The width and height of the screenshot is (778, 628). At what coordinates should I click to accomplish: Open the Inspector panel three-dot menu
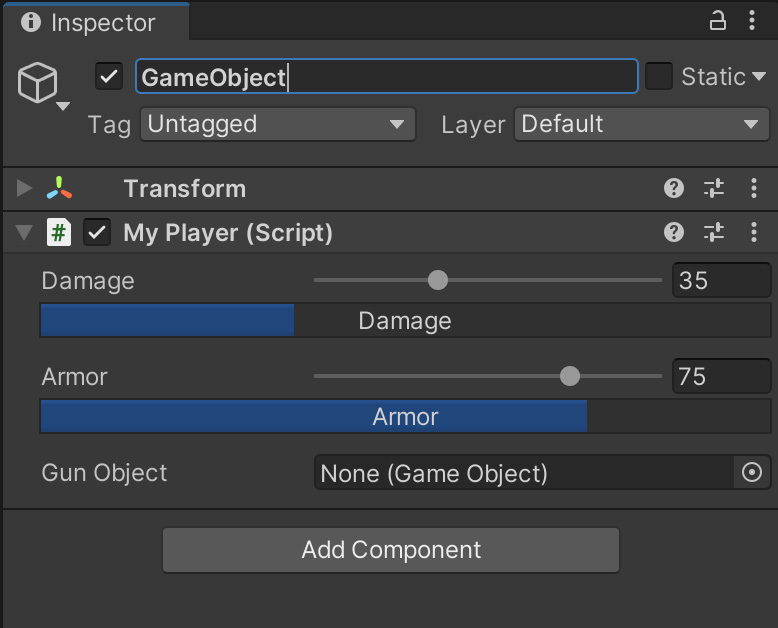752,21
